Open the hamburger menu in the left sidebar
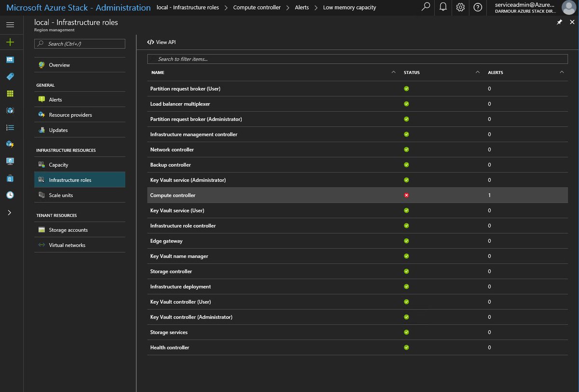 [10, 25]
